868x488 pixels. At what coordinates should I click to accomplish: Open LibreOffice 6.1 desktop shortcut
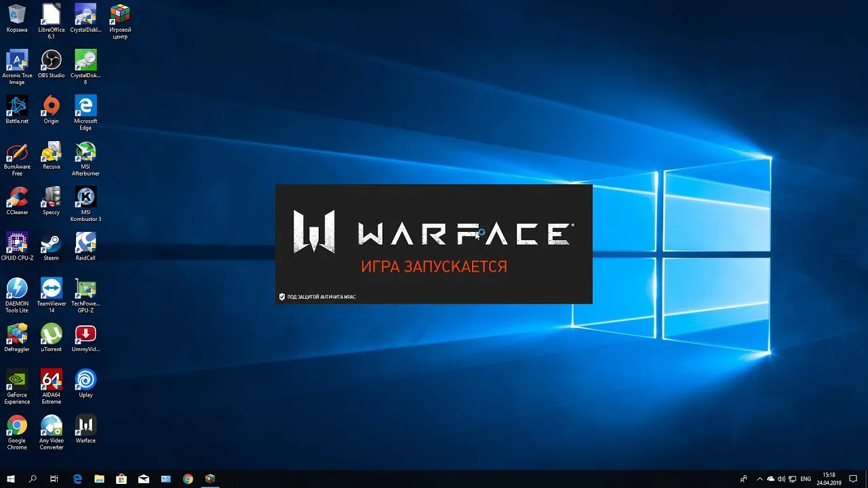[51, 22]
